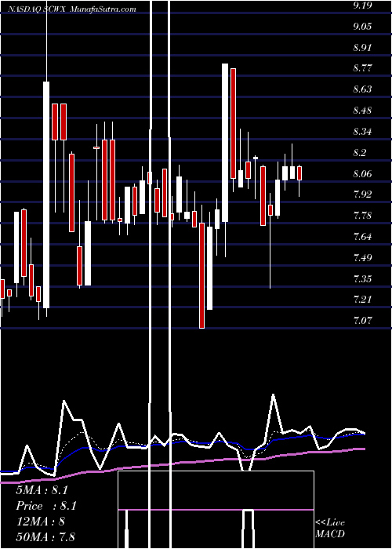
Task: Select the 50MA : 7.8 readout
Action: 45,536
